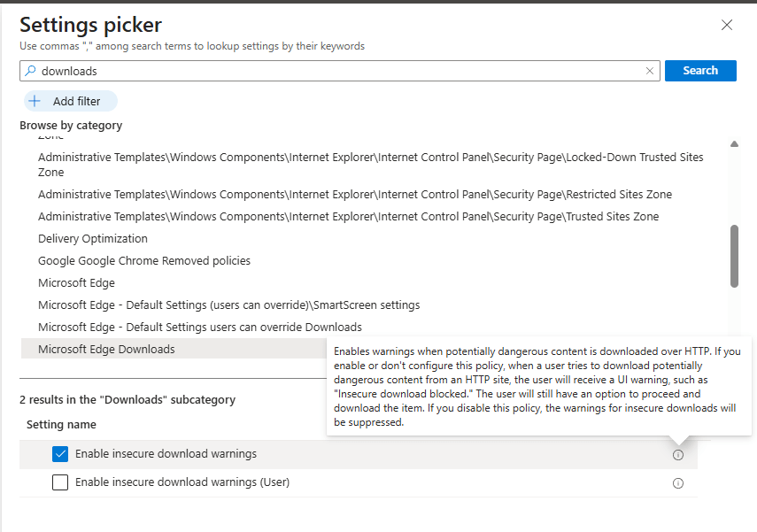Uncheck Enable insecure download warnings checkbox
757x532 pixels.
point(60,454)
